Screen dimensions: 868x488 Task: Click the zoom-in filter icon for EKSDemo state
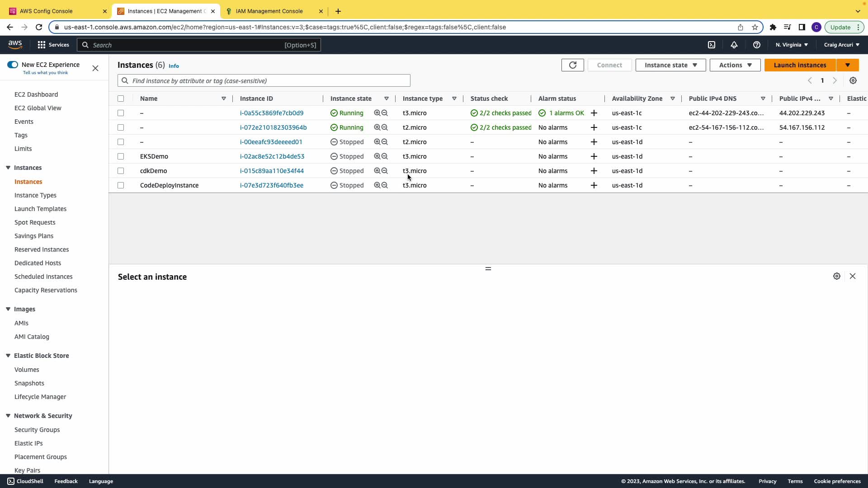pos(377,156)
